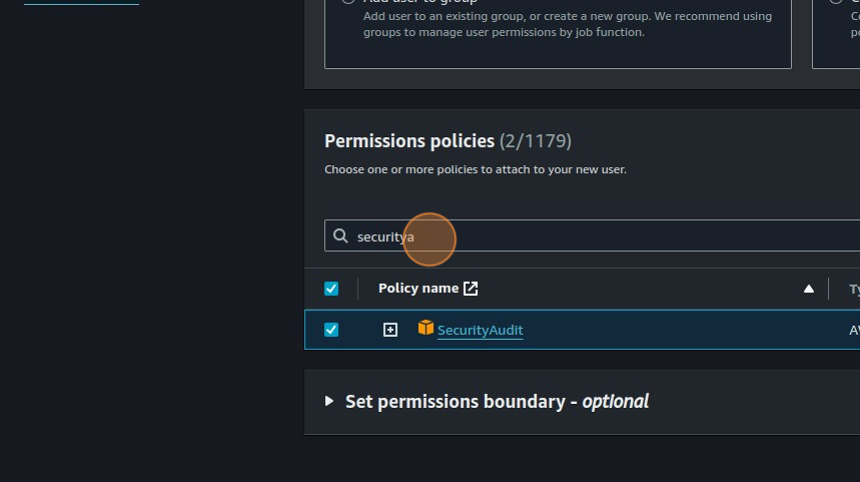Open the SecurityAudit policy link
Image resolution: width=860 pixels, height=482 pixels.
pyautogui.click(x=480, y=330)
